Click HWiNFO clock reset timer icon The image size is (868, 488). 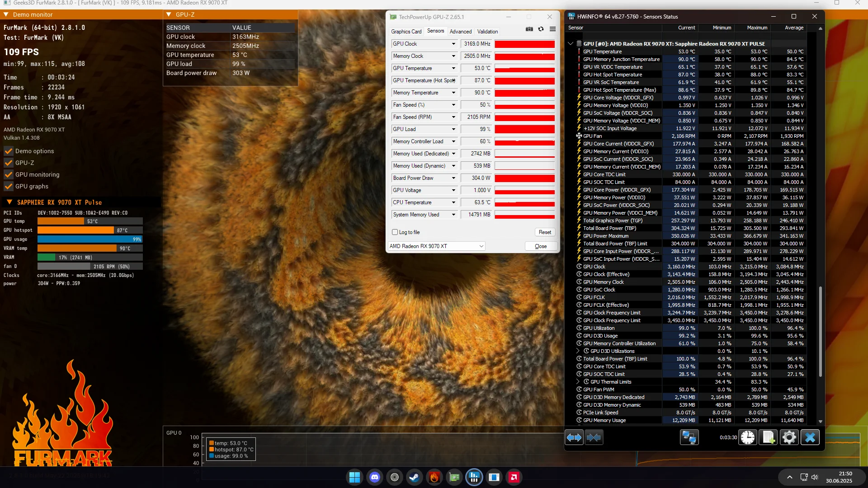coord(748,437)
